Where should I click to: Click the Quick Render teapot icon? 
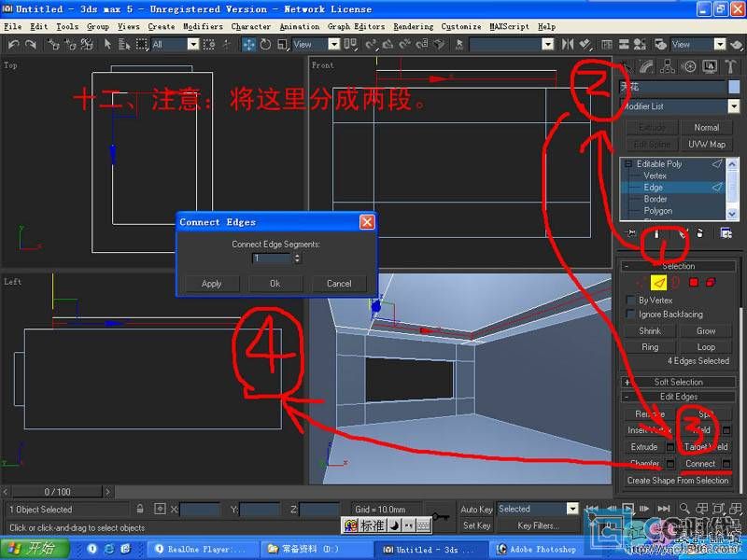tap(736, 44)
